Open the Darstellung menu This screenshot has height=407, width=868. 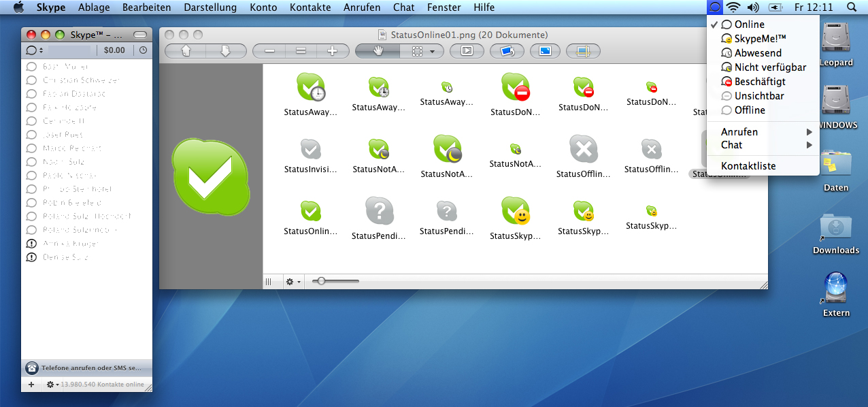pos(210,7)
